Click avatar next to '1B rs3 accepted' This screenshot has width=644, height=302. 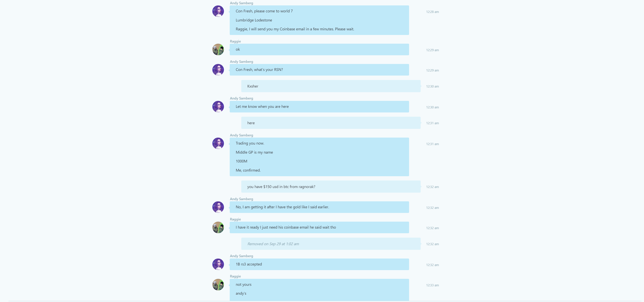[x=218, y=265]
